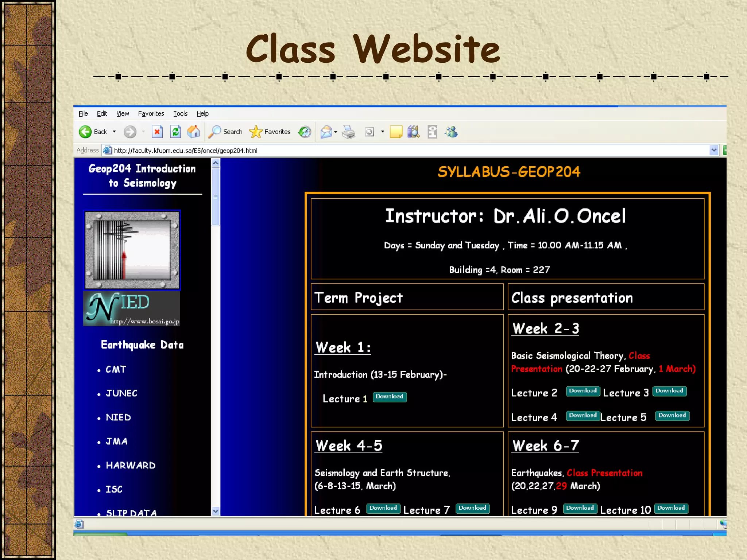Open the History clock icon
The image size is (747, 560).
(x=305, y=132)
